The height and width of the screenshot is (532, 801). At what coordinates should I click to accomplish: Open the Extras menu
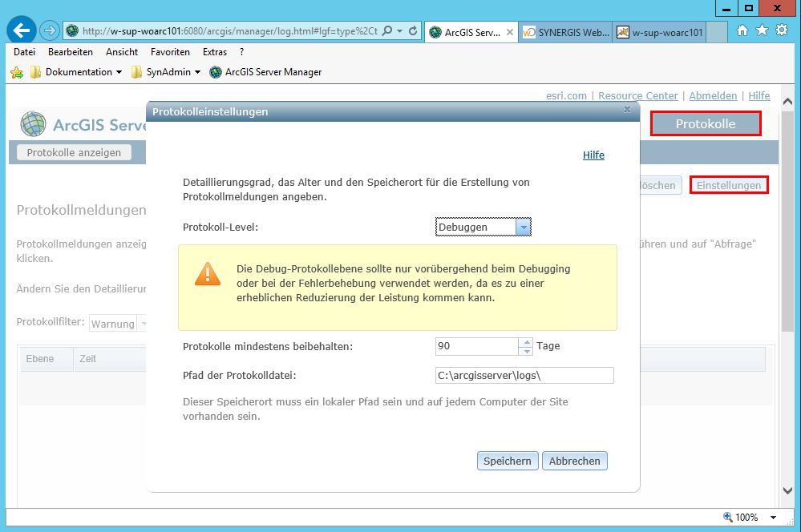(x=215, y=51)
